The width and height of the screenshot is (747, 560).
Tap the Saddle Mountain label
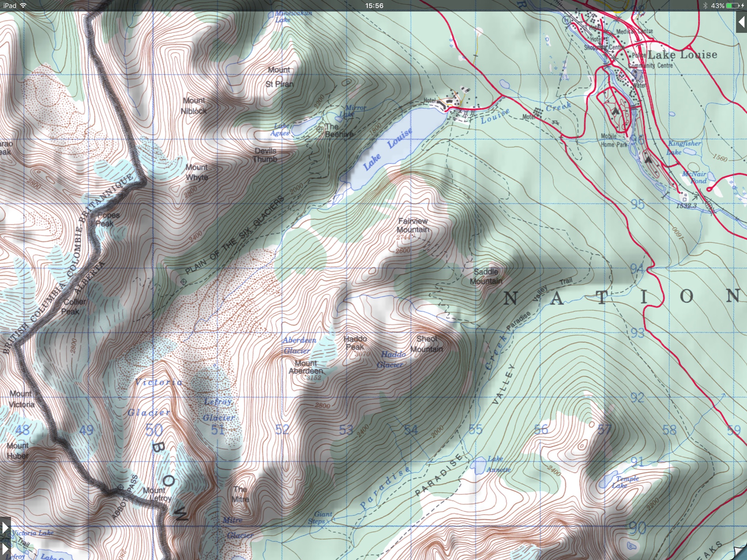point(486,276)
